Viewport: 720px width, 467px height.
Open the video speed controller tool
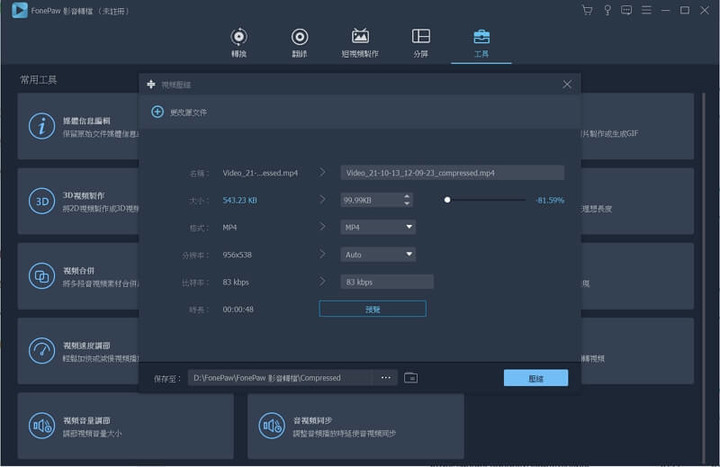click(x=79, y=351)
